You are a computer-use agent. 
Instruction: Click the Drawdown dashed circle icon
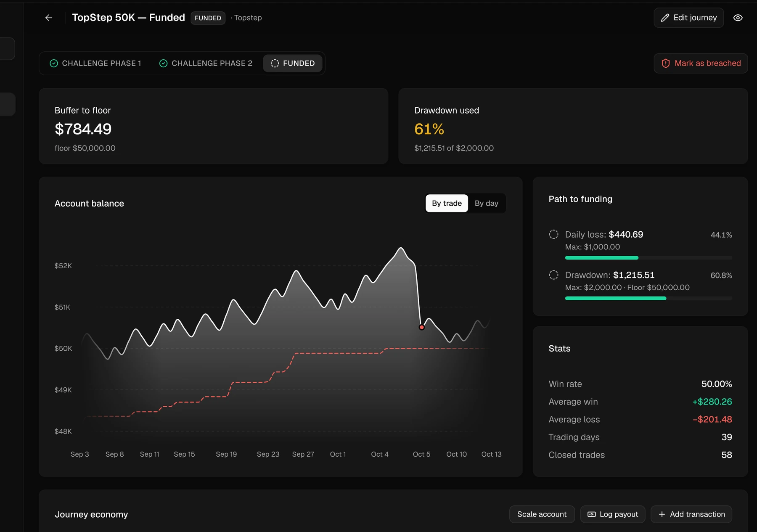click(553, 275)
